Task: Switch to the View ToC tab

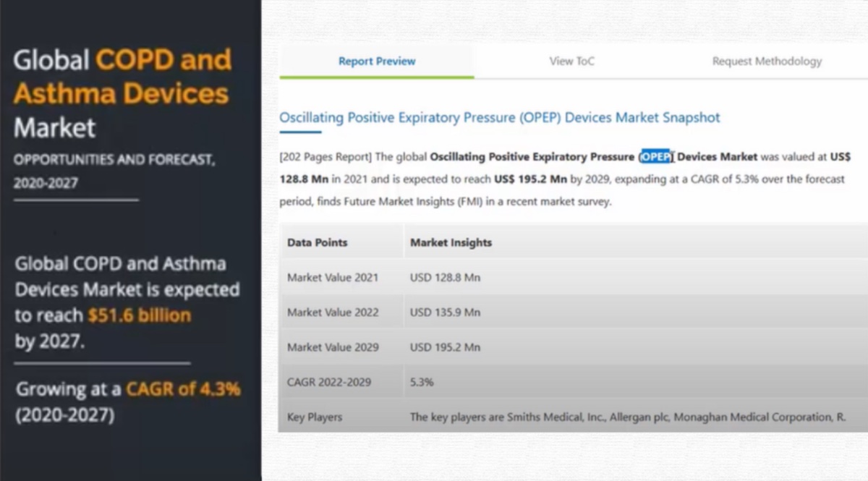Action: point(571,61)
